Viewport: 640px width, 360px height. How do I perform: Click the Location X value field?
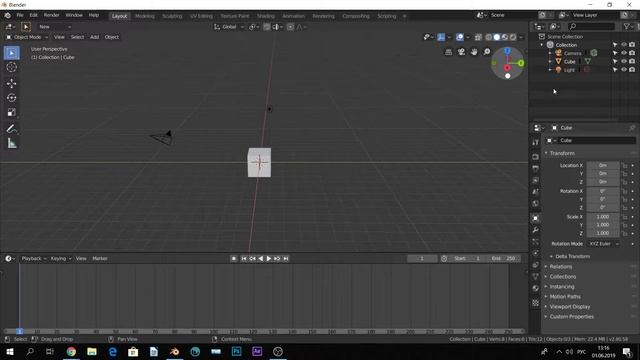pyautogui.click(x=603, y=165)
